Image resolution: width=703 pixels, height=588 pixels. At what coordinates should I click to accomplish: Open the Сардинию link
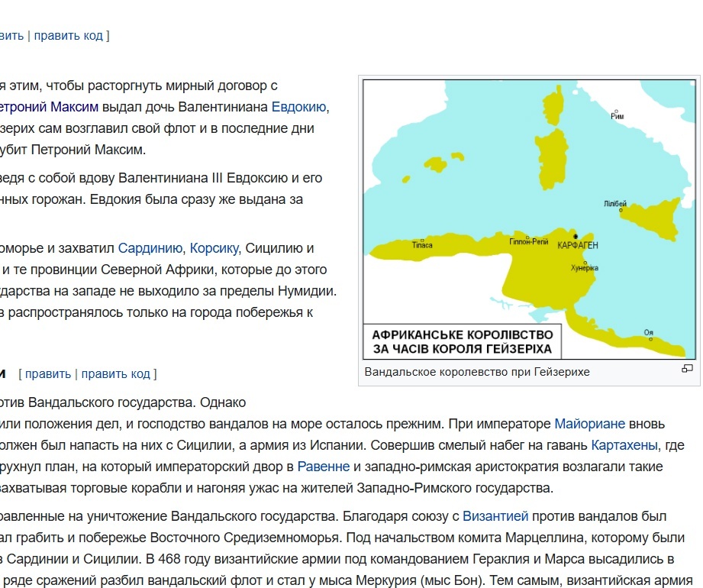tap(150, 248)
